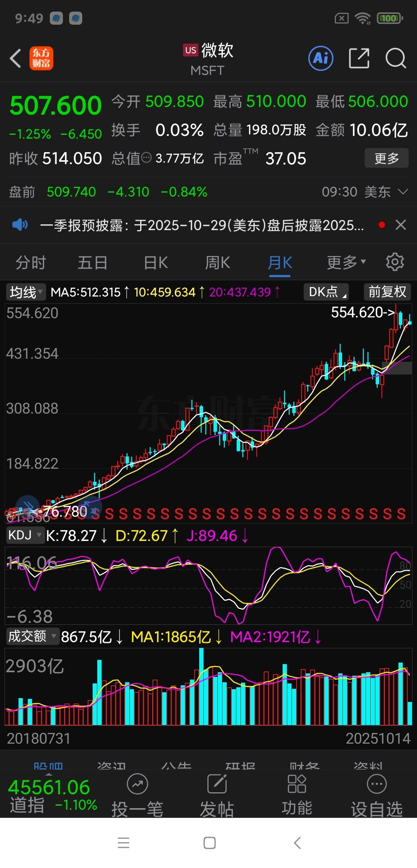Tap the 总量 198.0万股 value
This screenshot has width=417, height=868.
(x=259, y=130)
